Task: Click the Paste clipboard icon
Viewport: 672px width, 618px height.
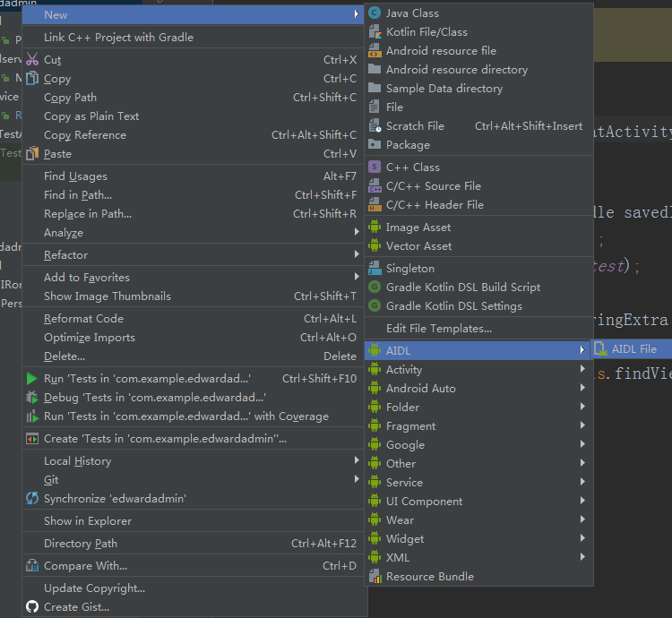Action: pyautogui.click(x=32, y=154)
